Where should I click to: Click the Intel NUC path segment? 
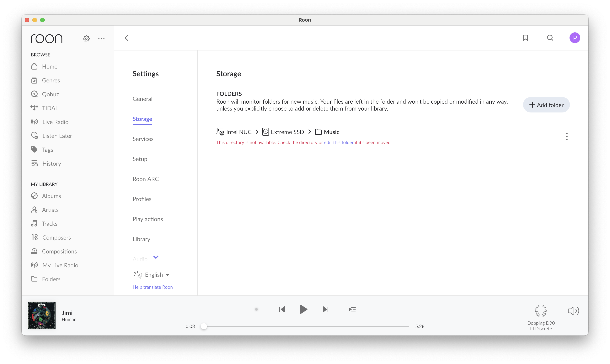pyautogui.click(x=234, y=132)
